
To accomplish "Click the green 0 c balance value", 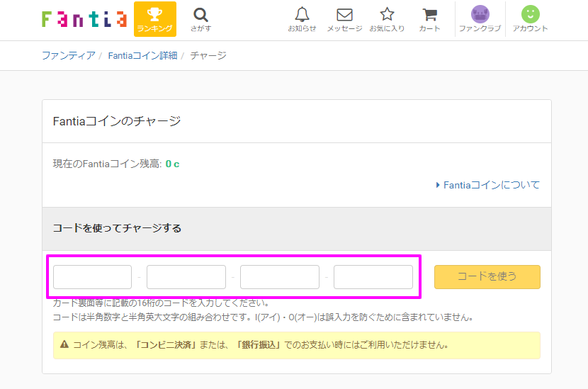I will tap(172, 164).
